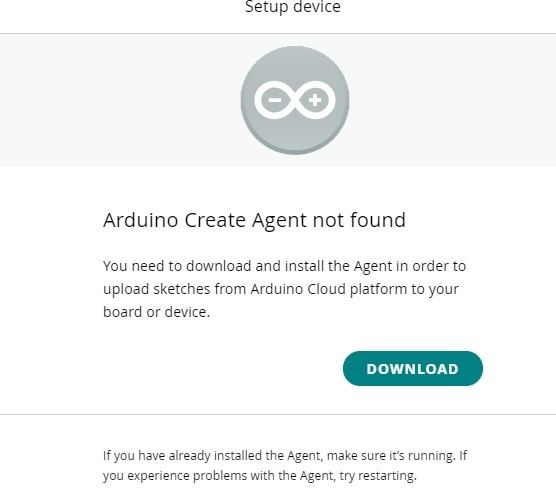
Task: Click the divider line under the DOWNLOAD button
Action: point(278,414)
